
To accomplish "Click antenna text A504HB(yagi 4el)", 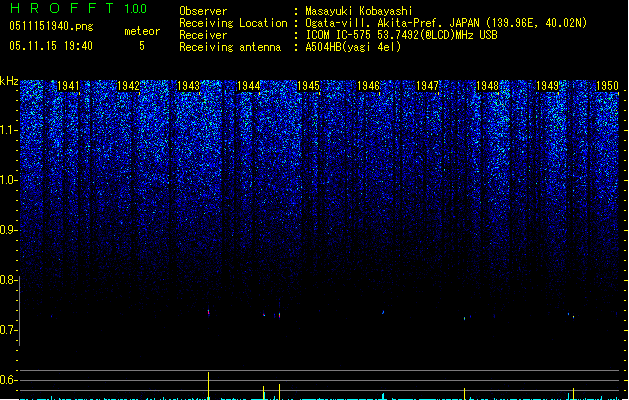I will pyautogui.click(x=353, y=47).
